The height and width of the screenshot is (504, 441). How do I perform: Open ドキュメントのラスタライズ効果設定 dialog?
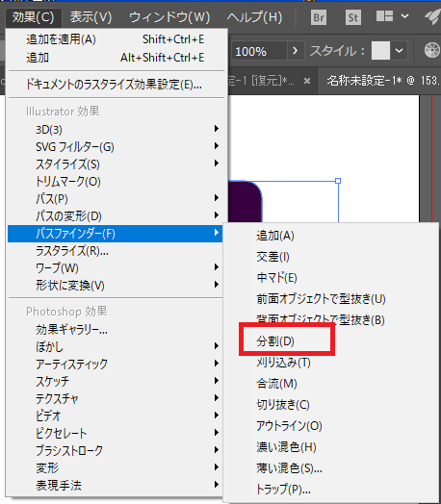[x=116, y=85]
